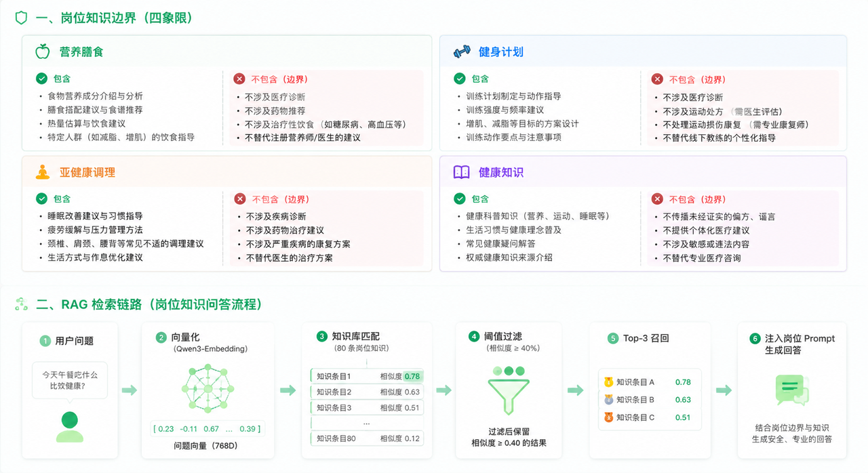Click the 不传播未经证实的偏方、谣言 bullet
Image resolution: width=868 pixels, height=473 pixels.
tap(719, 217)
